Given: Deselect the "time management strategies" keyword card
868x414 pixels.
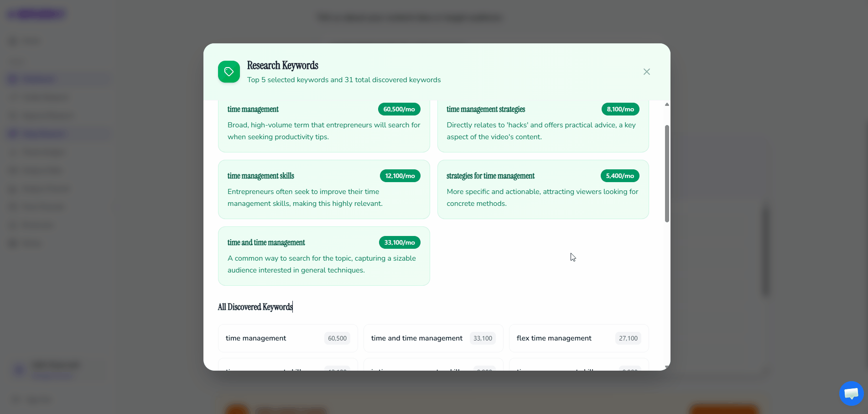Looking at the screenshot, I should (543, 123).
